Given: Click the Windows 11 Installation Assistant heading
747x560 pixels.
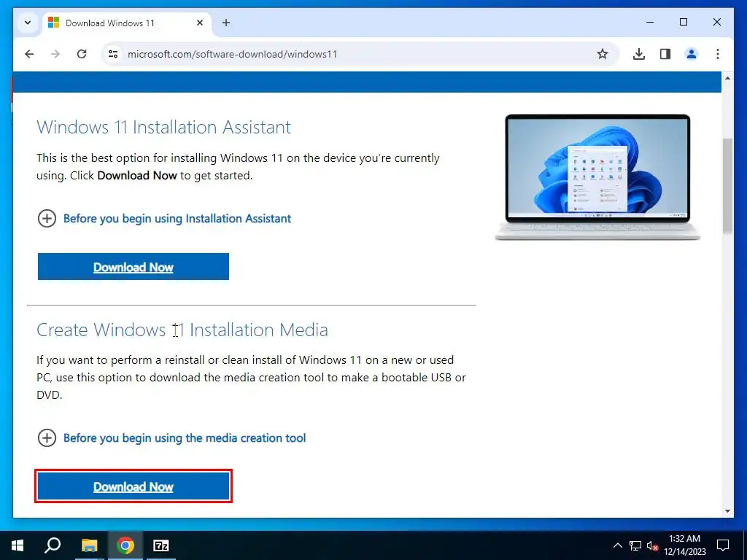Looking at the screenshot, I should [x=164, y=127].
